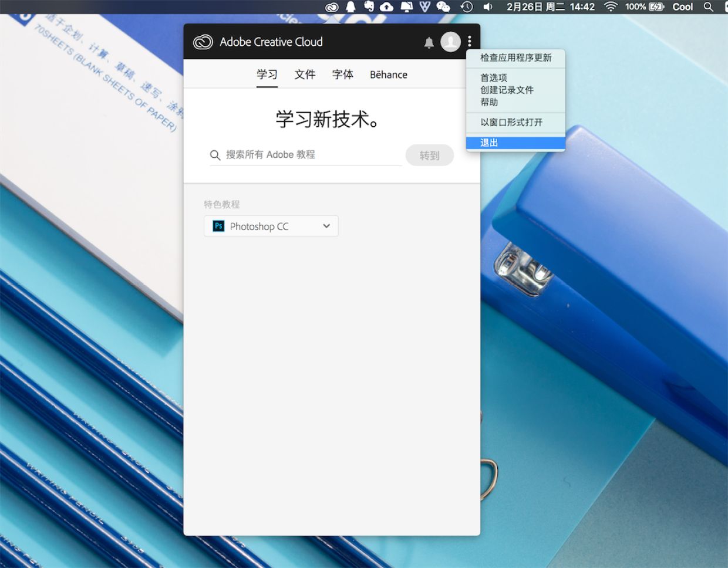Open the 字体 tab
Image resolution: width=728 pixels, height=568 pixels.
click(x=343, y=75)
